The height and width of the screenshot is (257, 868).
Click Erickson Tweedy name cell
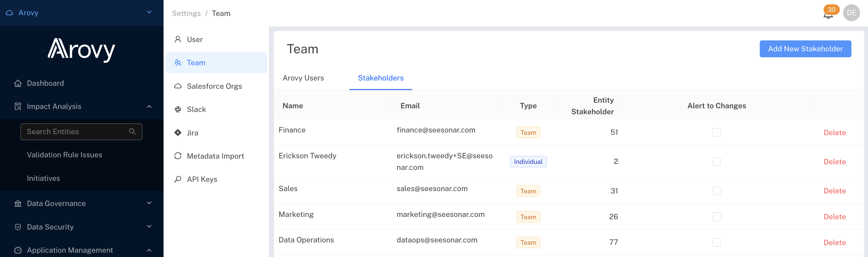coord(307,156)
